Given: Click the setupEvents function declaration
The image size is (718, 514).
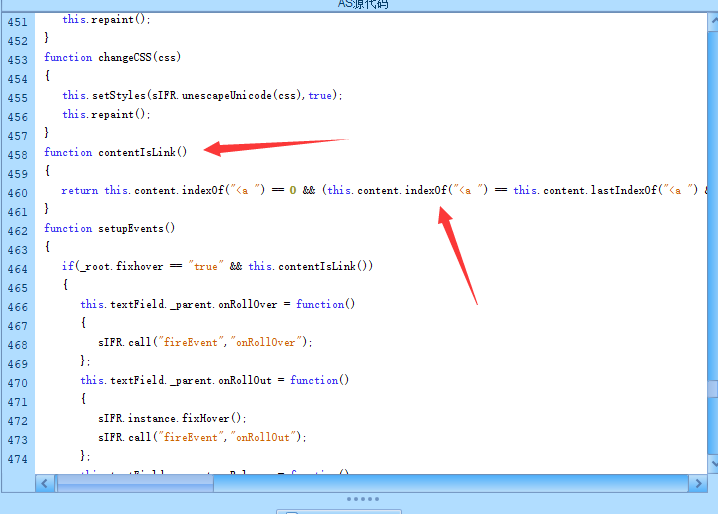Looking at the screenshot, I should tap(109, 228).
